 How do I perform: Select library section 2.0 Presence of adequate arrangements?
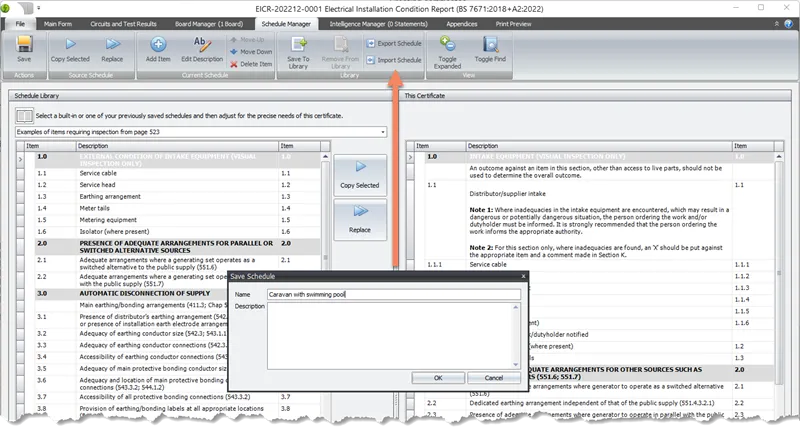(173, 247)
